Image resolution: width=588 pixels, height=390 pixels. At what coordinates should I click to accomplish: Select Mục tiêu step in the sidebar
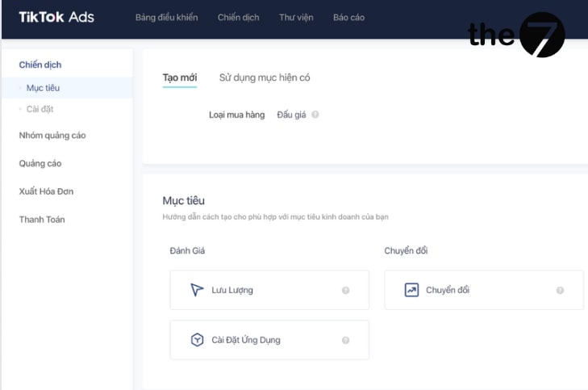[x=68, y=88]
